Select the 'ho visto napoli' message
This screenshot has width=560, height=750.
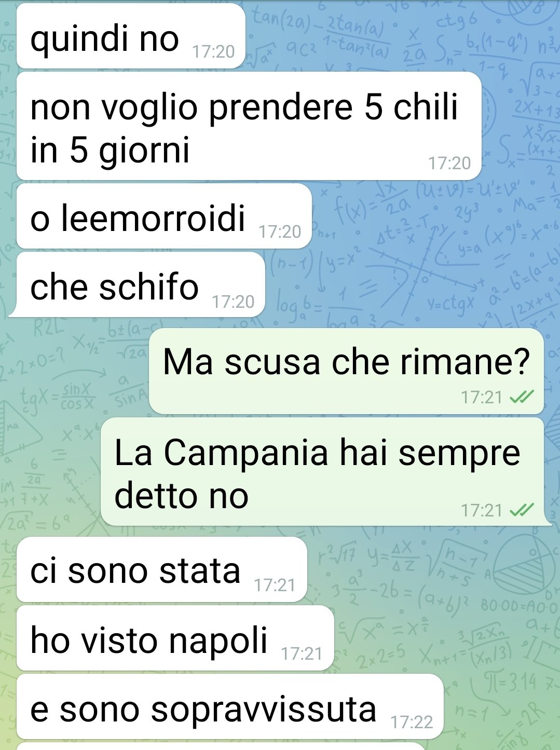click(175, 638)
